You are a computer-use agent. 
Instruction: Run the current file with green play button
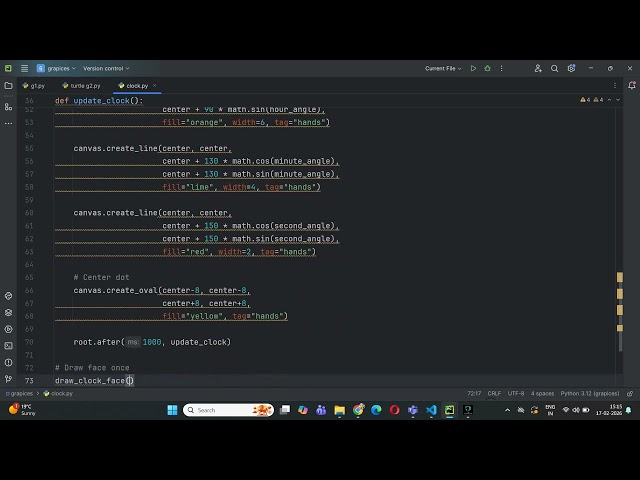[x=473, y=69]
